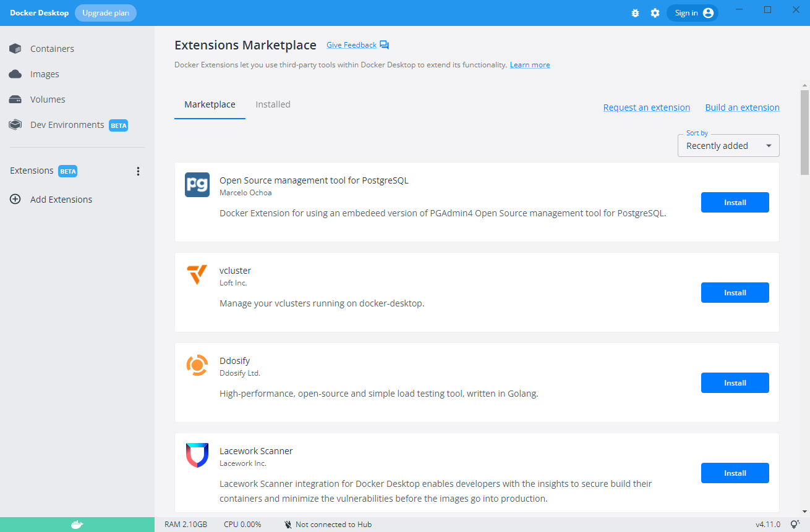
Task: Click the Loft Inc. publisher name
Action: coord(233,283)
